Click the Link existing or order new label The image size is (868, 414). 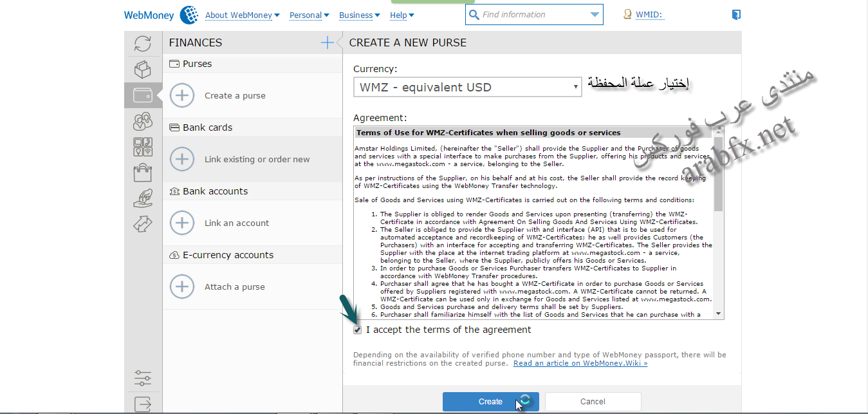coord(257,159)
